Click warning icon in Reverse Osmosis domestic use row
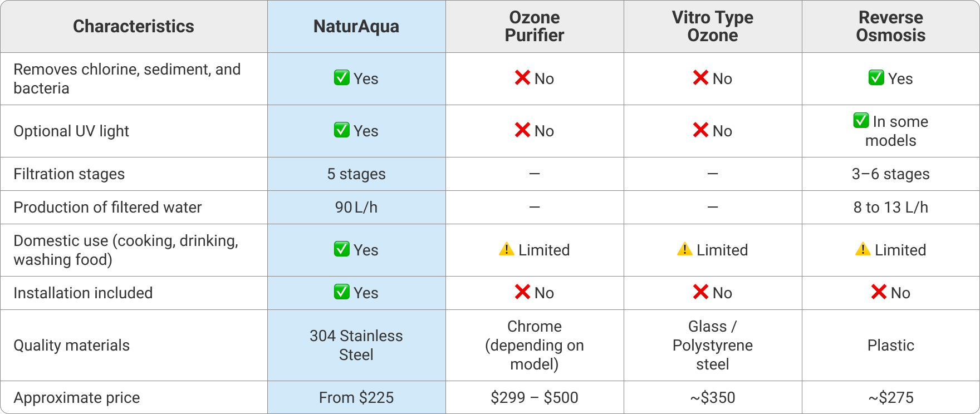 point(863,249)
